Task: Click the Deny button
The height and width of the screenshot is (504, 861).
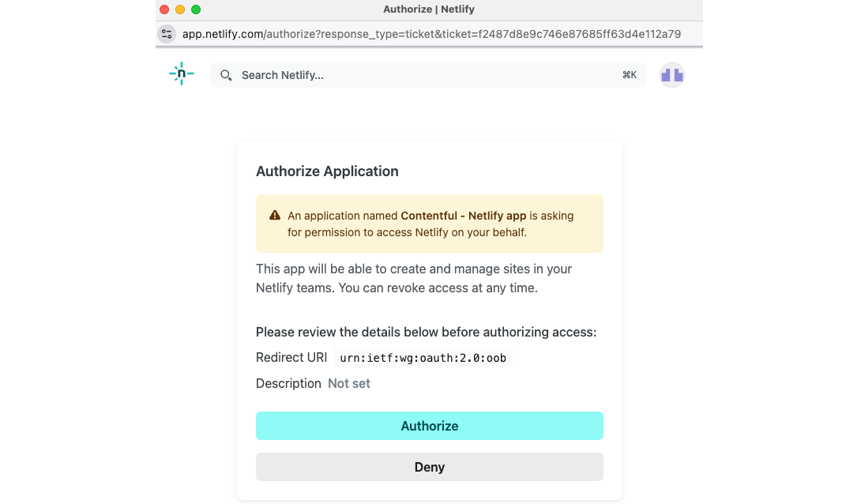Action: pos(429,467)
